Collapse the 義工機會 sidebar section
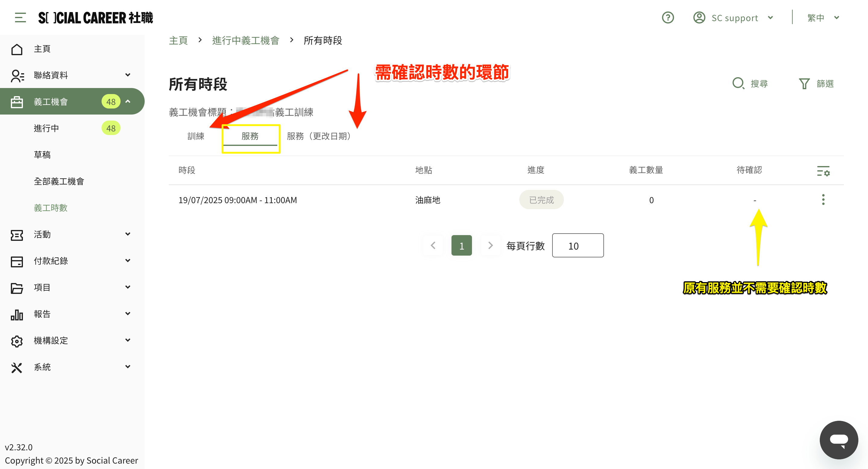This screenshot has height=469, width=868. tap(128, 101)
